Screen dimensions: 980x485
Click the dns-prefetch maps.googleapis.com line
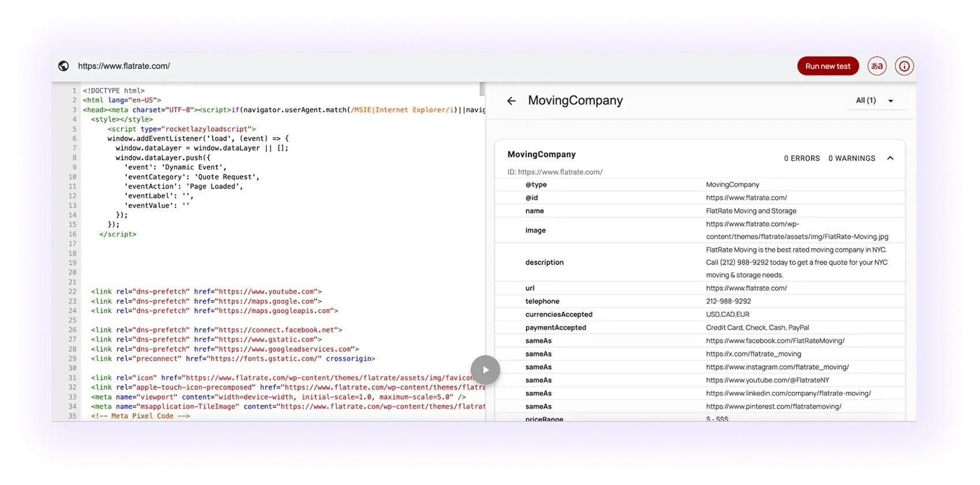tap(214, 310)
